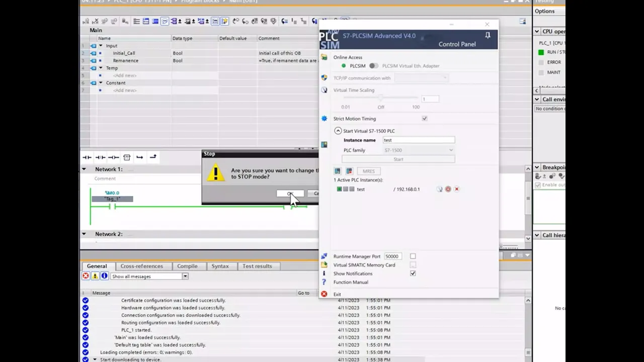The height and width of the screenshot is (362, 644).
Task: Pin the PLCSIM control panel
Action: (488, 35)
